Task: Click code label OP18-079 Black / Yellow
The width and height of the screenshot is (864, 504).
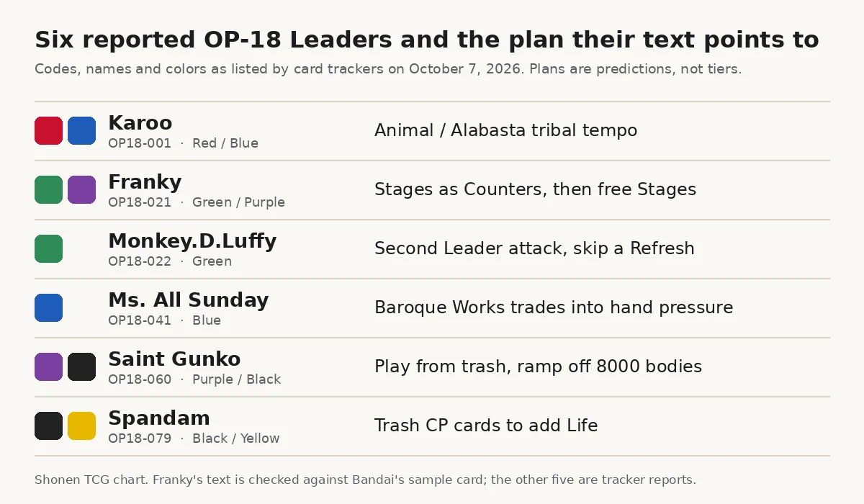Action: click(194, 438)
